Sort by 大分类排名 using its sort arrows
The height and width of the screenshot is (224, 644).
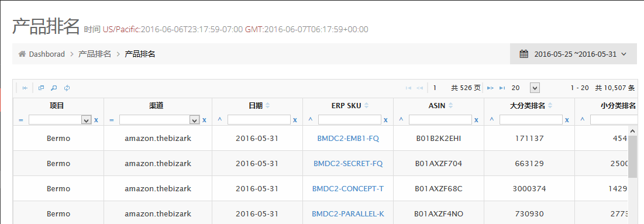click(x=550, y=106)
